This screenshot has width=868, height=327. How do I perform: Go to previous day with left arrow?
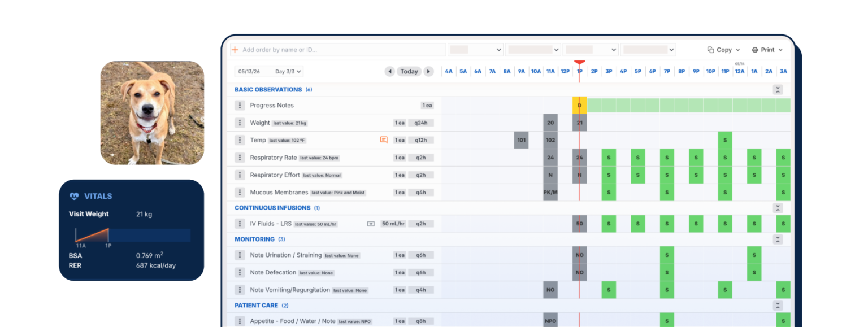point(389,72)
